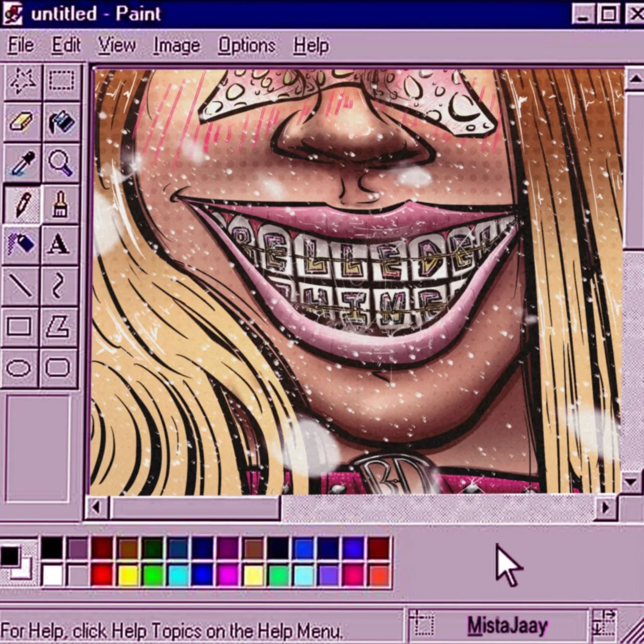Choose the Fill With Color bucket
The image size is (644, 644).
coord(61,122)
